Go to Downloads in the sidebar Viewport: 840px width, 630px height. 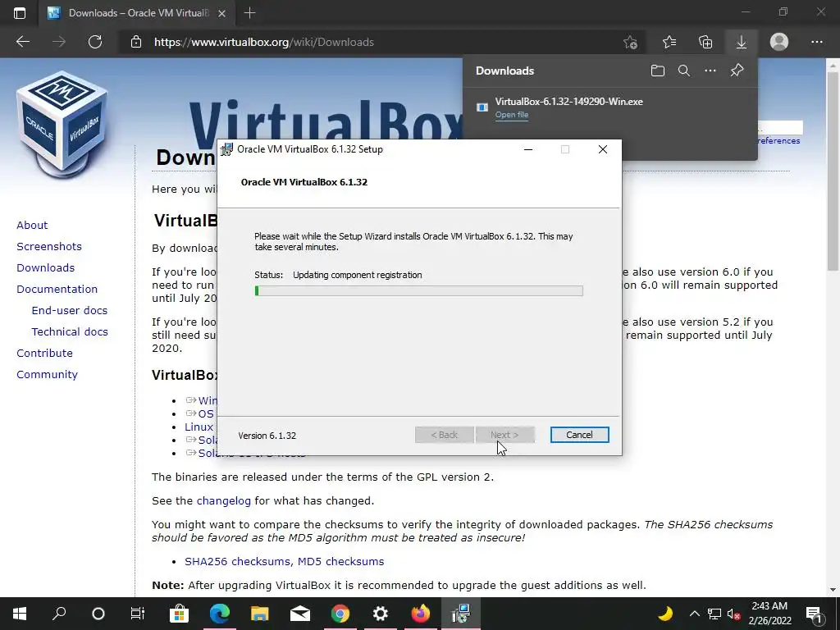(46, 268)
